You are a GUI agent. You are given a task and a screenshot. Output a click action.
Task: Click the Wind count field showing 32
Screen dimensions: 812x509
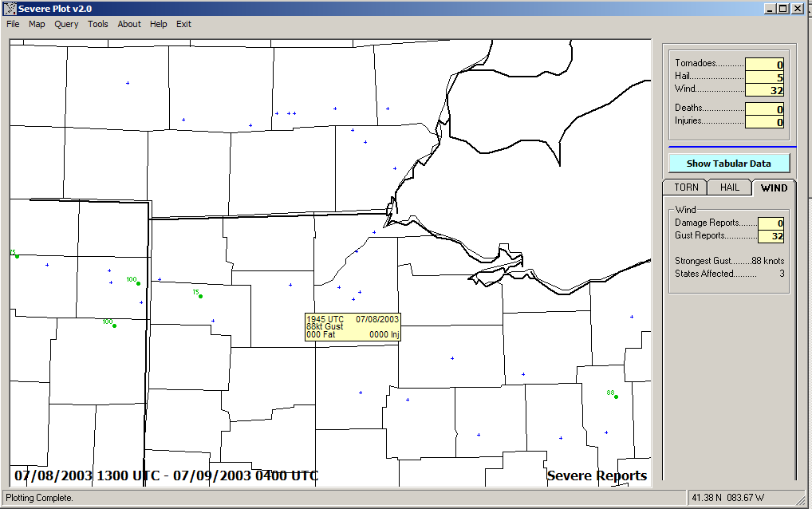764,90
